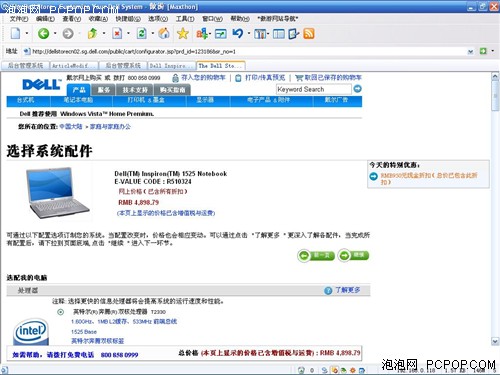Open the 查看(V) menu
Viewport: 500px width, 375px height.
(72, 19)
